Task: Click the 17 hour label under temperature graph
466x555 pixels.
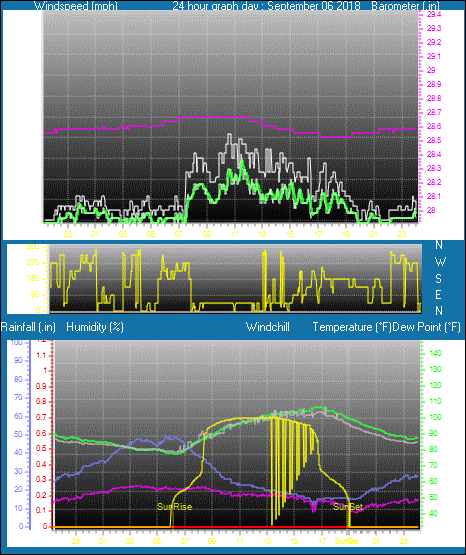Action: (322, 541)
